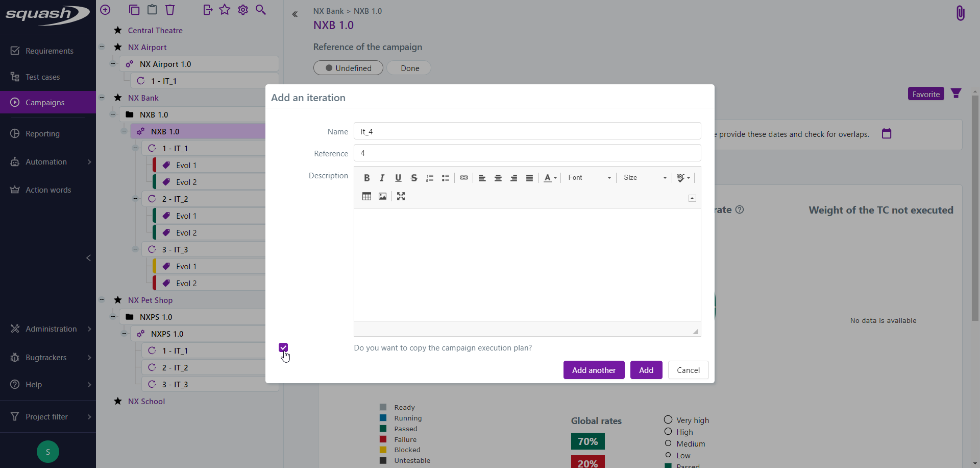The width and height of the screenshot is (980, 468).
Task: Cancel the Add an iteration dialog
Action: (x=688, y=370)
